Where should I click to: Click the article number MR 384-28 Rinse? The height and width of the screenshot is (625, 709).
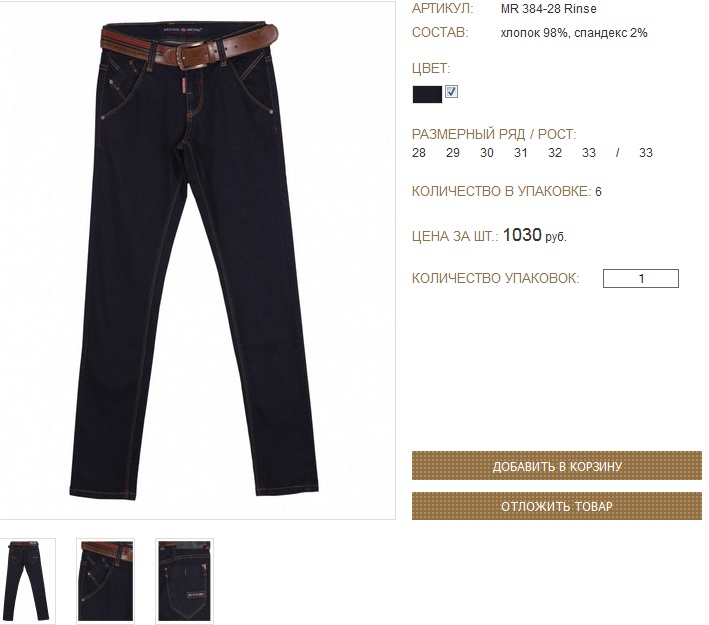pos(548,9)
